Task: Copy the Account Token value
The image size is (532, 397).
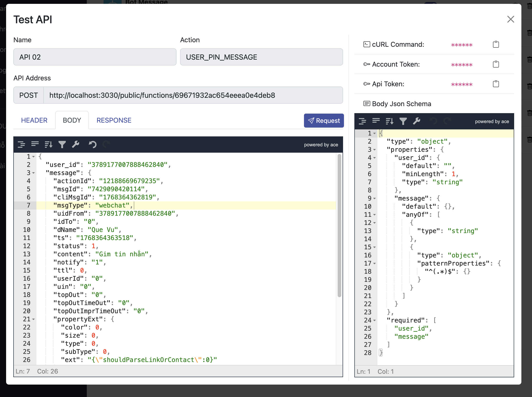Action: (496, 64)
